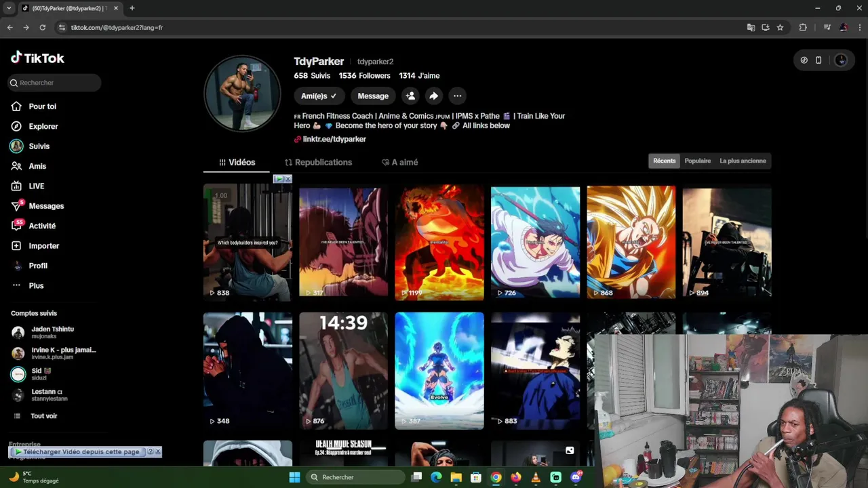Open the Goku video with 868 views
The height and width of the screenshot is (488, 868).
click(631, 243)
